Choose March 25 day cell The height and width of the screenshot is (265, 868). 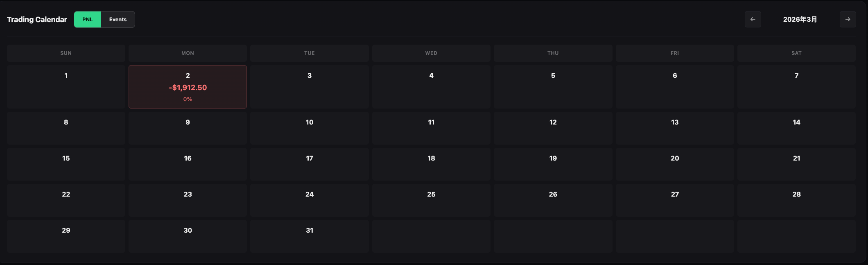[x=431, y=200]
